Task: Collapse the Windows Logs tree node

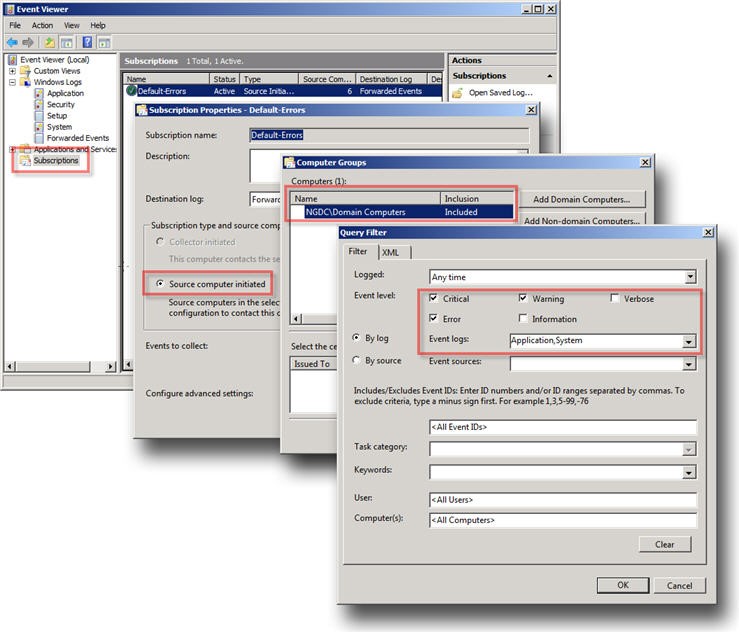Action: (x=12, y=82)
